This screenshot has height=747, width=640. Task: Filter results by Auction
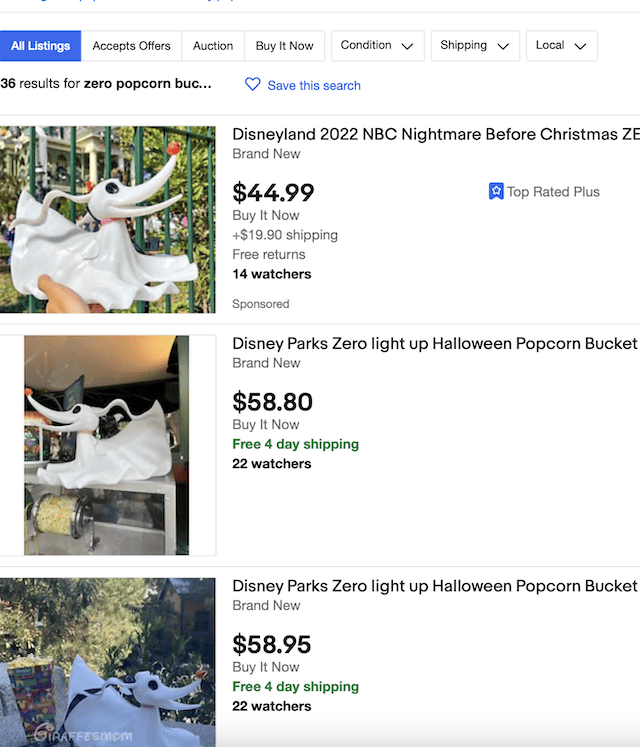pos(213,46)
